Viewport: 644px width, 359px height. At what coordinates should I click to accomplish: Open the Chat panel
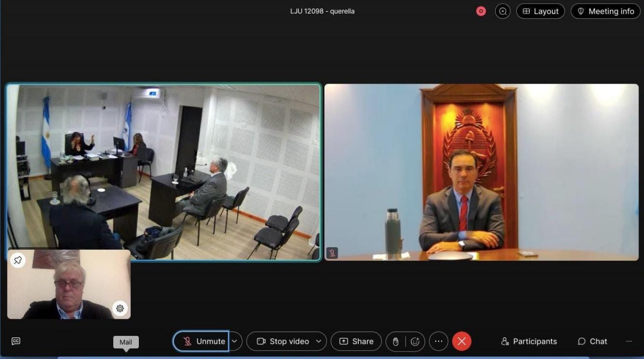tap(592, 341)
